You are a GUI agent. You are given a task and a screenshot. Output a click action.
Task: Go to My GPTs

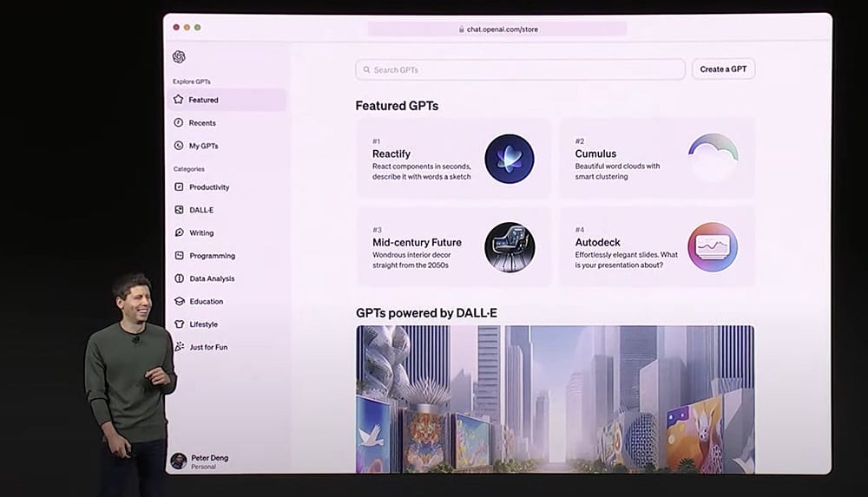[203, 146]
